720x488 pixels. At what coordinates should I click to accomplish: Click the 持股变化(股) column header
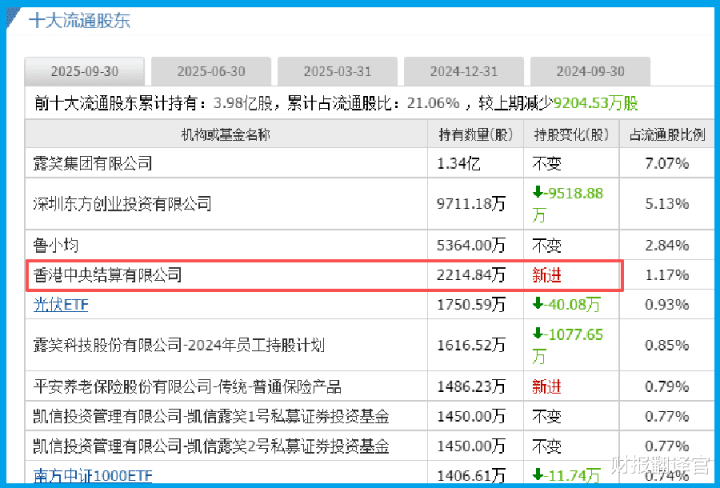pos(571,135)
